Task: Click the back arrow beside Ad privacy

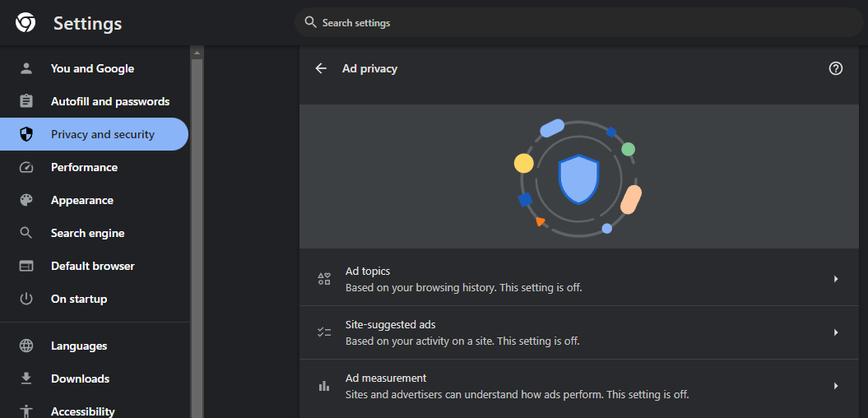Action: click(x=321, y=69)
